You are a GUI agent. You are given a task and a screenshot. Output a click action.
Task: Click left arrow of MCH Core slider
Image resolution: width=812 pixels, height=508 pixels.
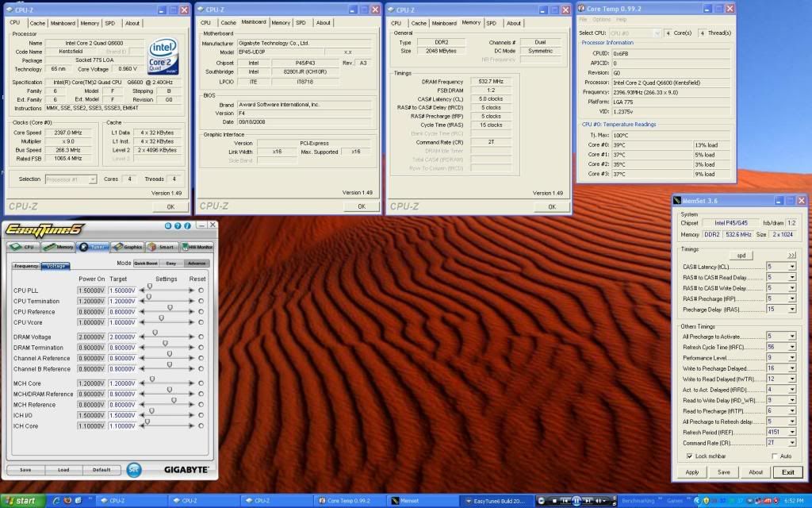(x=141, y=383)
